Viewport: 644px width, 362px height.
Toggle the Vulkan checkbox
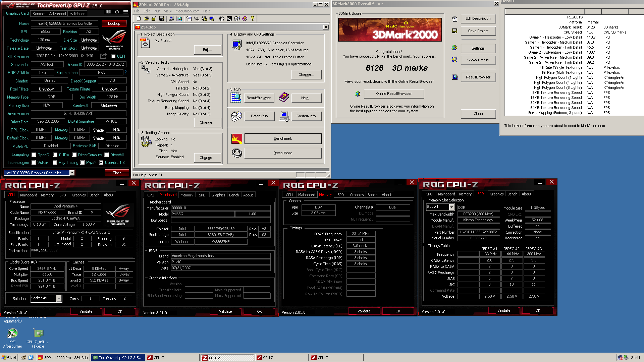click(34, 163)
